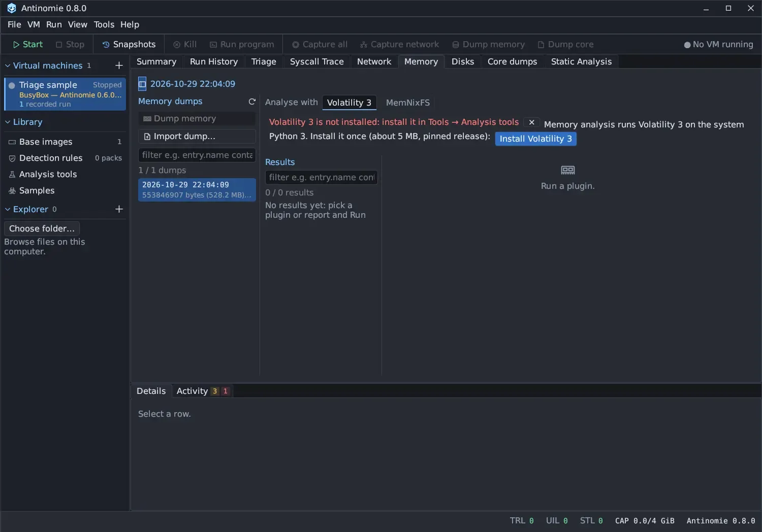Open the File menu
The height and width of the screenshot is (532, 762).
14,24
